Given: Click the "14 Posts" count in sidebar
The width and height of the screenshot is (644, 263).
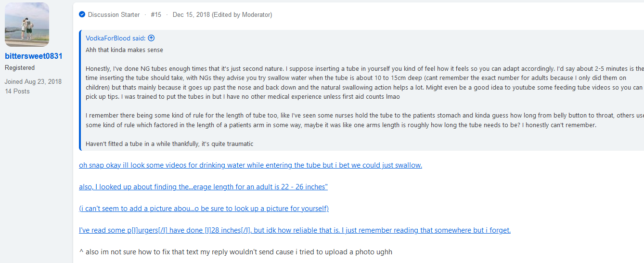Looking at the screenshot, I should pyautogui.click(x=17, y=91).
